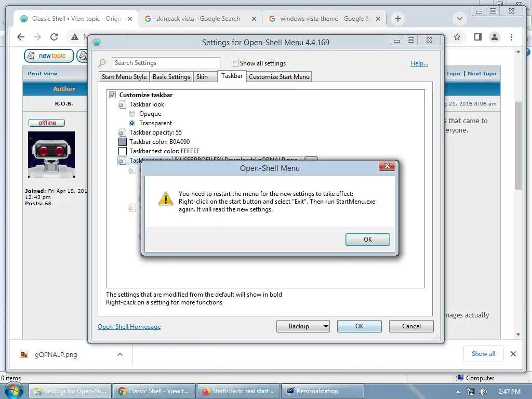Open the Chrome side panel icon
This screenshot has width=532, height=399.
tap(478, 37)
